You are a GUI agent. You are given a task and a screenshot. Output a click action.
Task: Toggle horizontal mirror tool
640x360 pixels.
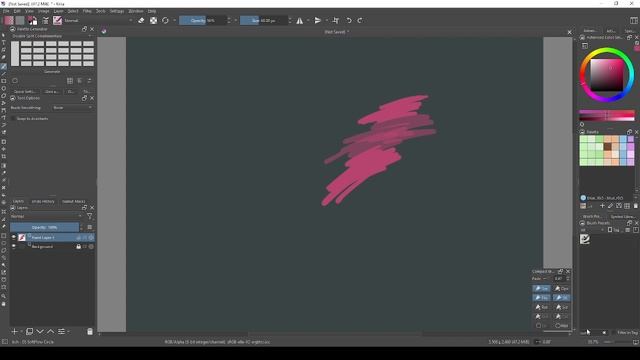pyautogui.click(x=300, y=20)
